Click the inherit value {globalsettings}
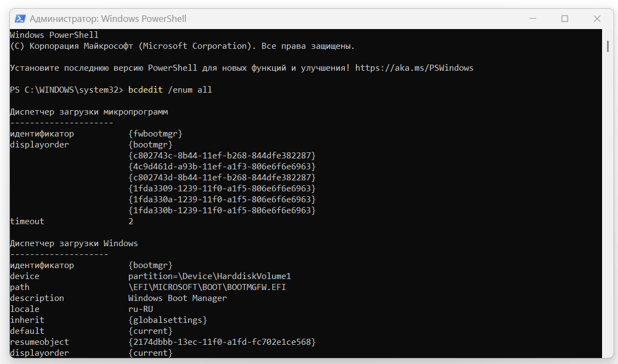 (x=167, y=320)
